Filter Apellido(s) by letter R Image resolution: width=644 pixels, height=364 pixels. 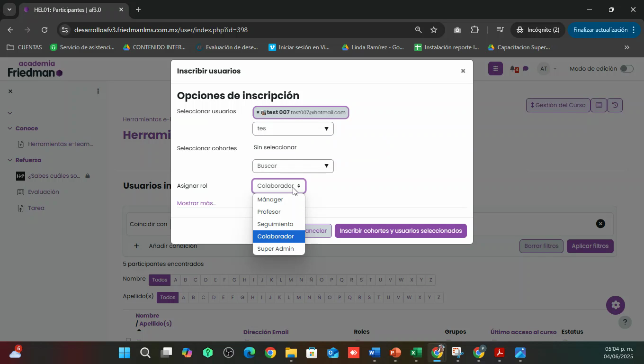pos(359,298)
